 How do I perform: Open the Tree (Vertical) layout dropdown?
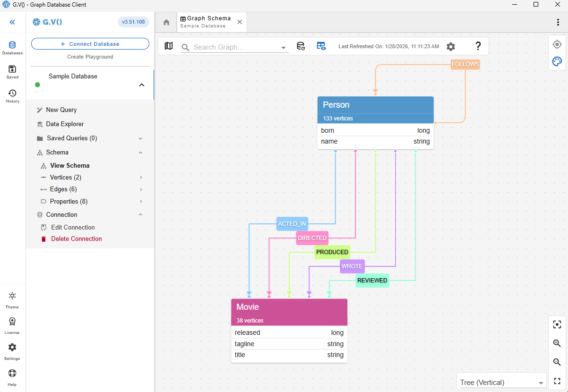point(501,382)
